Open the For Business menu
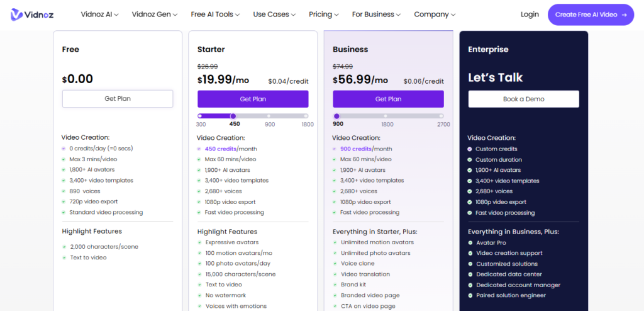 (376, 14)
